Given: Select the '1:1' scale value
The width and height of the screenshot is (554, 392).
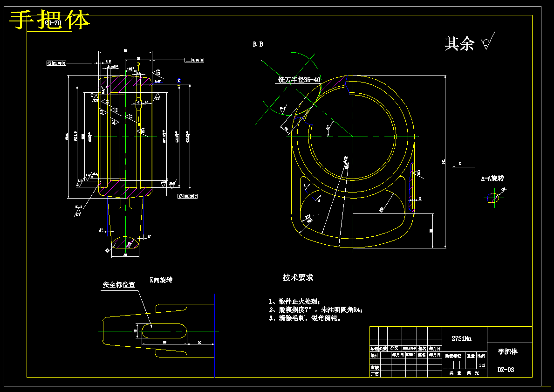Looking at the screenshot, I should [x=482, y=365].
